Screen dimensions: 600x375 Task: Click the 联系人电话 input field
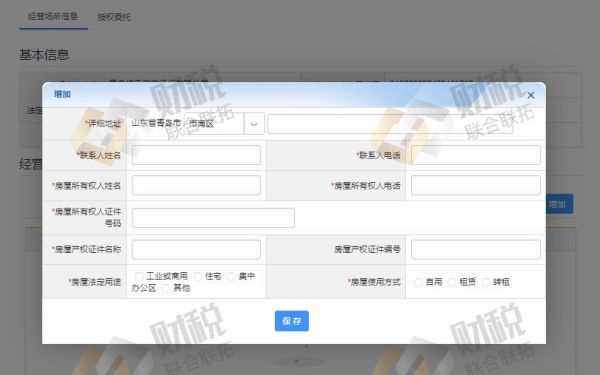click(x=476, y=155)
